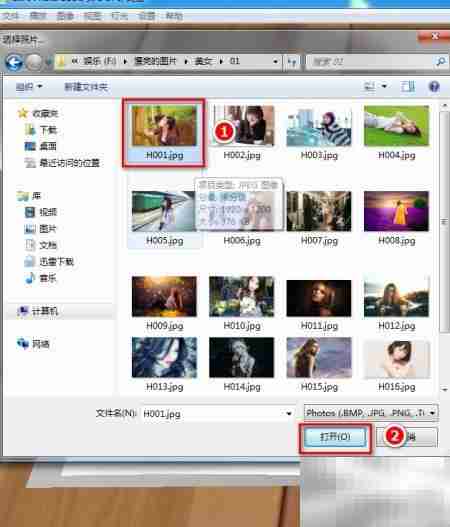
Task: Open the 桌面 item in sidebar
Action: [x=40, y=146]
